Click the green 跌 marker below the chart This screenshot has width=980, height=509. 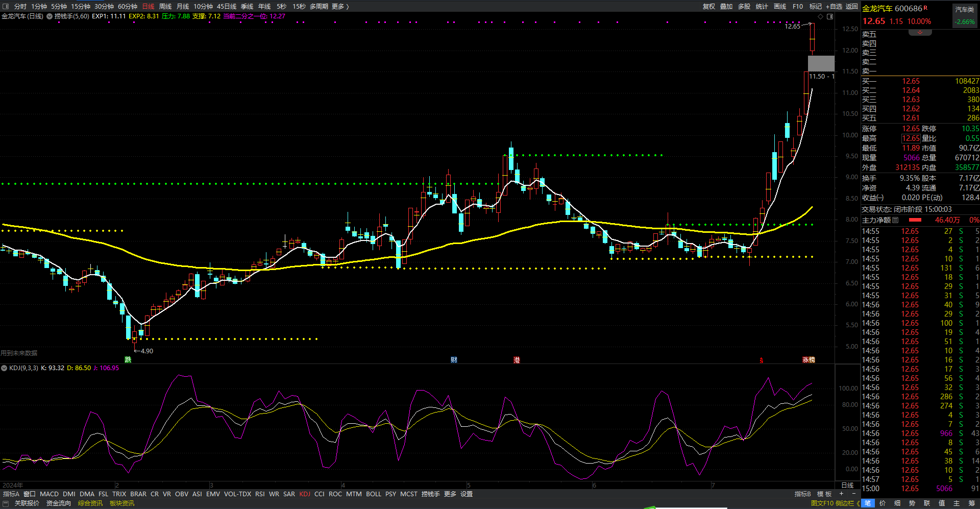coord(128,360)
